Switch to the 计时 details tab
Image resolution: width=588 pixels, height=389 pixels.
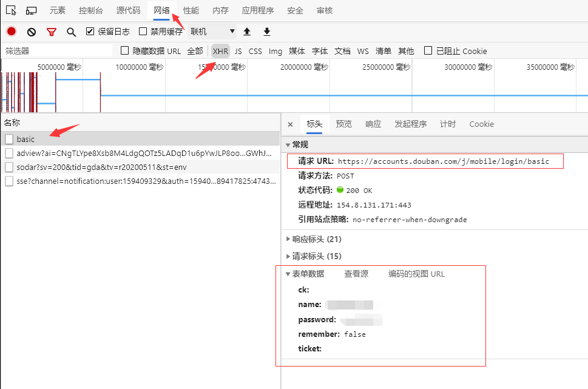pos(448,124)
